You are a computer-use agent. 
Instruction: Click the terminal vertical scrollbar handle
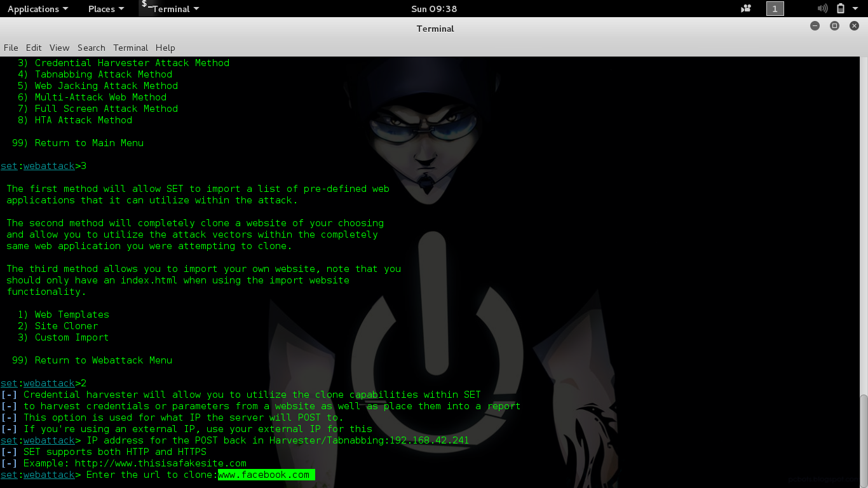(864, 441)
